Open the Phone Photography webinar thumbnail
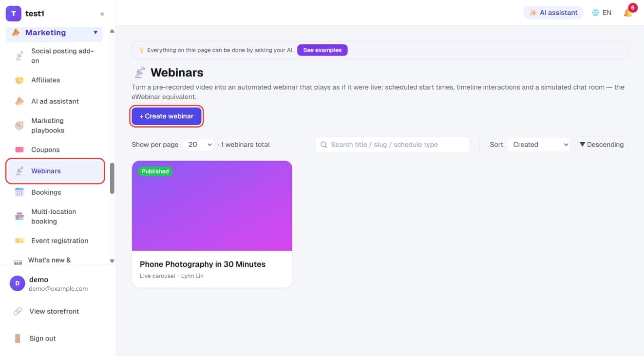The height and width of the screenshot is (356, 644). click(212, 206)
